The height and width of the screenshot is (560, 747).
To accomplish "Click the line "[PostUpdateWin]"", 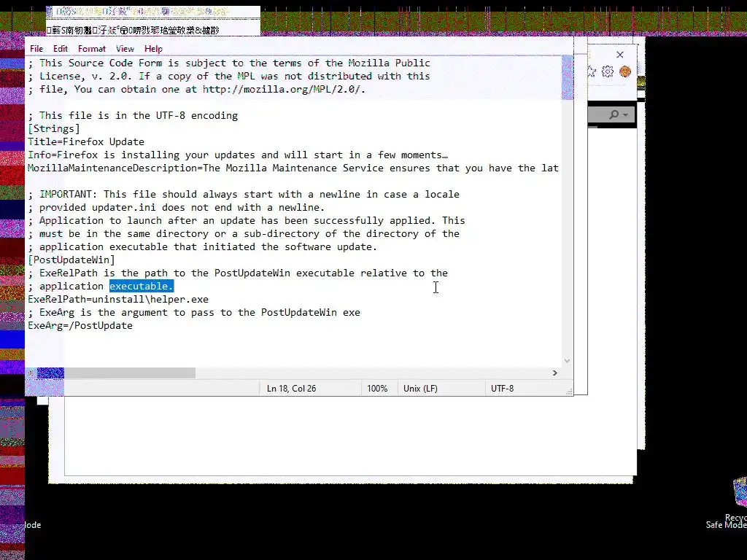I will (x=71, y=260).
